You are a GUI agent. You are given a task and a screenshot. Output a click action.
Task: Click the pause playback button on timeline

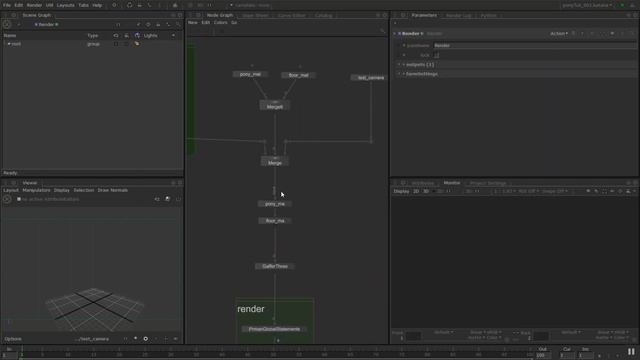click(x=631, y=352)
